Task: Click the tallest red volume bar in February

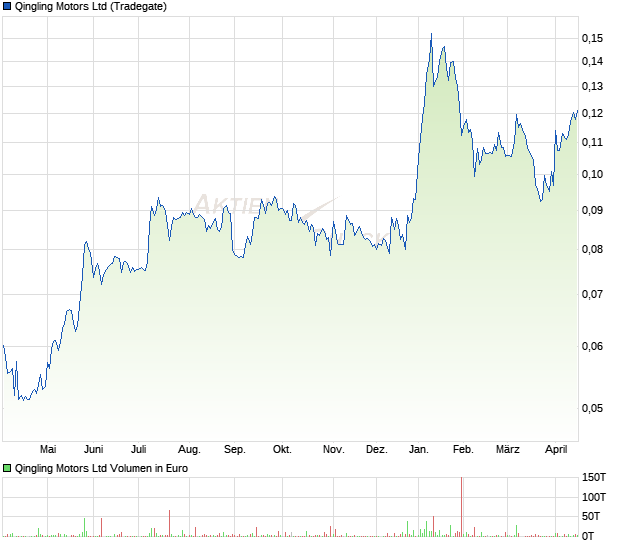Action: [461, 507]
